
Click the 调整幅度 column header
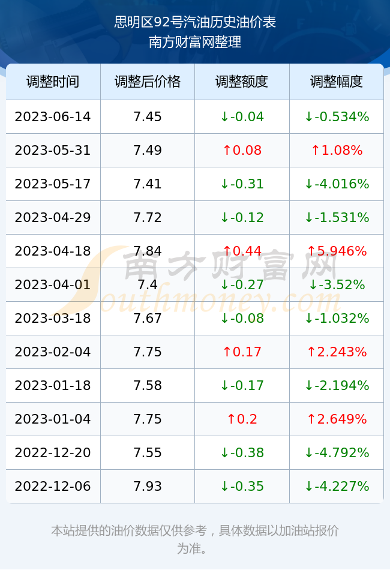click(337, 82)
